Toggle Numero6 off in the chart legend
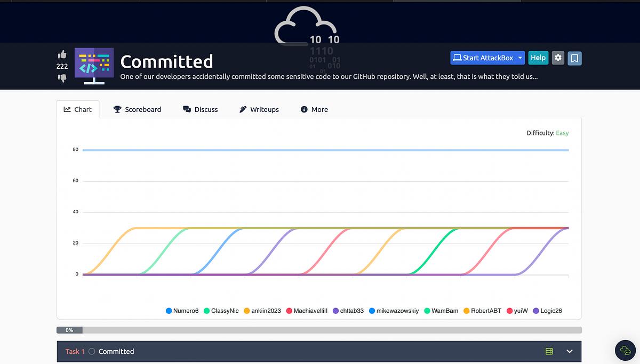 (182, 311)
